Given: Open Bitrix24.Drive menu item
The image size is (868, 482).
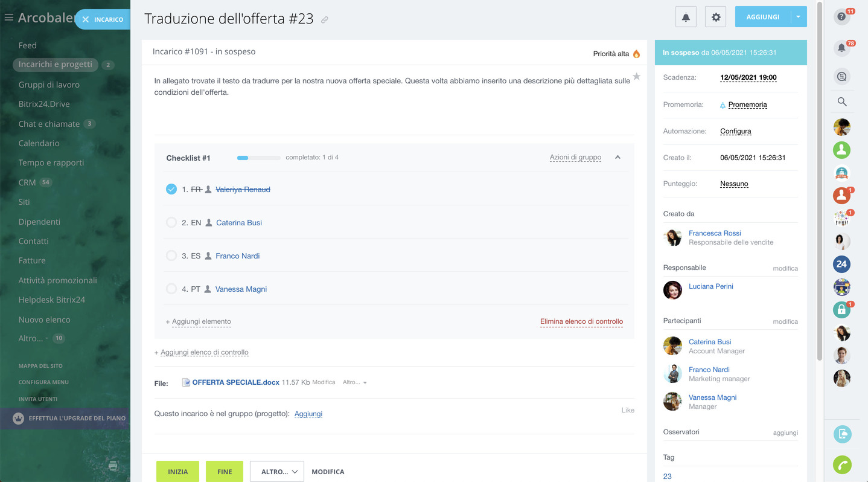Looking at the screenshot, I should (x=44, y=104).
